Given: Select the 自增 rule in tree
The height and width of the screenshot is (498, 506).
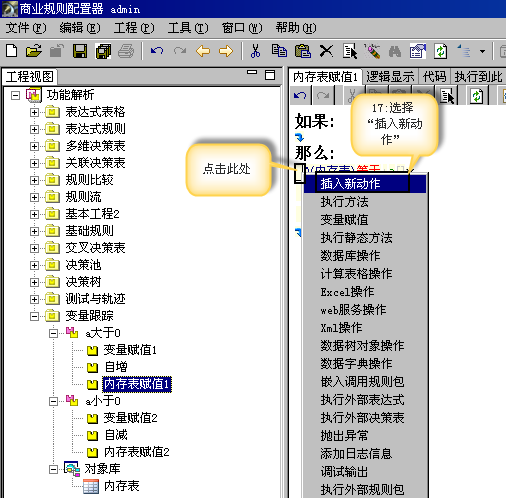Looking at the screenshot, I should click(116, 367).
